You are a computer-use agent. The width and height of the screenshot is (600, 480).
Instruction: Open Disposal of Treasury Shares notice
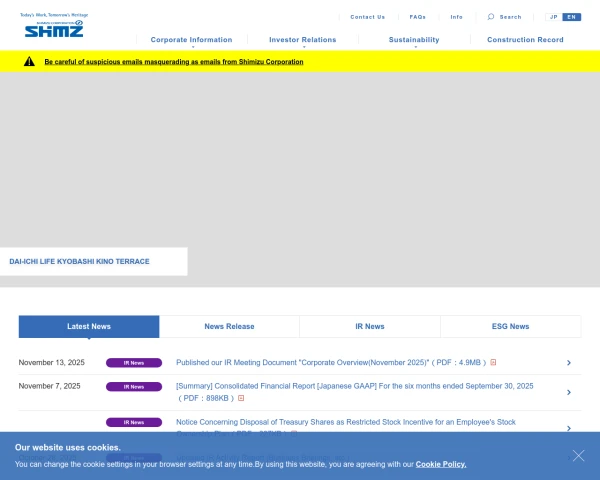346,422
